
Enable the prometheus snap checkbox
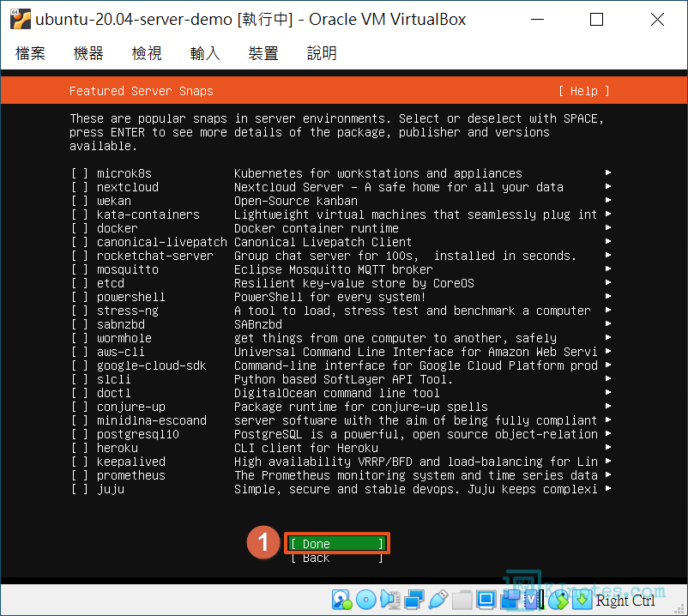tap(80, 475)
